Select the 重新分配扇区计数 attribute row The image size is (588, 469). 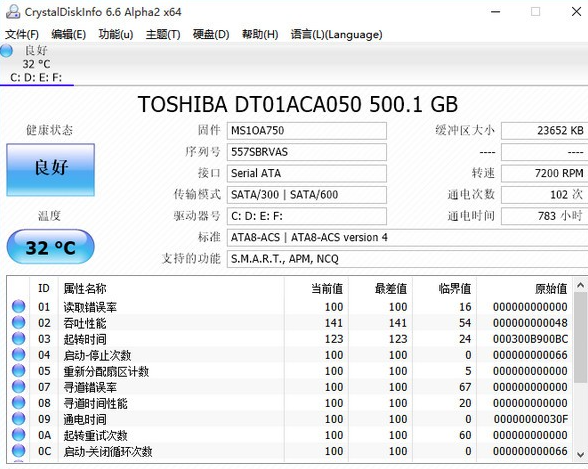pos(290,371)
